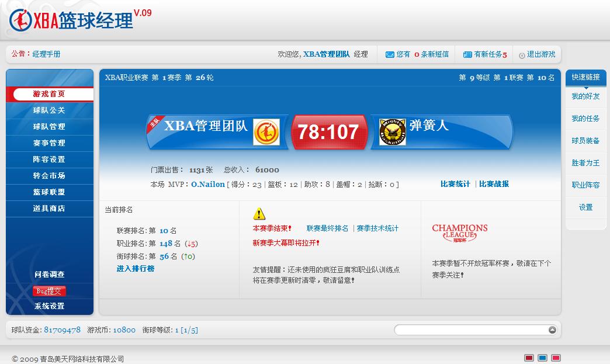Select 阵容设置 in the left sidebar
The image size is (610, 364).
(49, 160)
